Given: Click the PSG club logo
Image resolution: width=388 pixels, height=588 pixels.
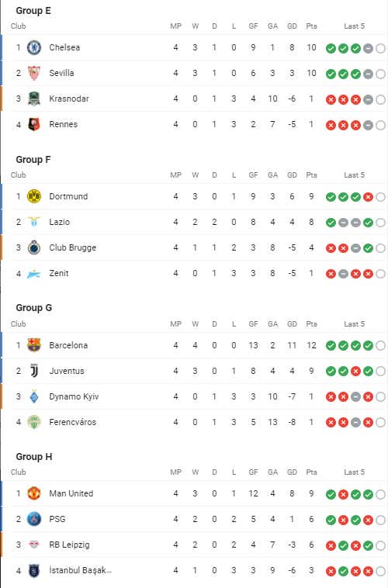Looking at the screenshot, I should 34,520.
